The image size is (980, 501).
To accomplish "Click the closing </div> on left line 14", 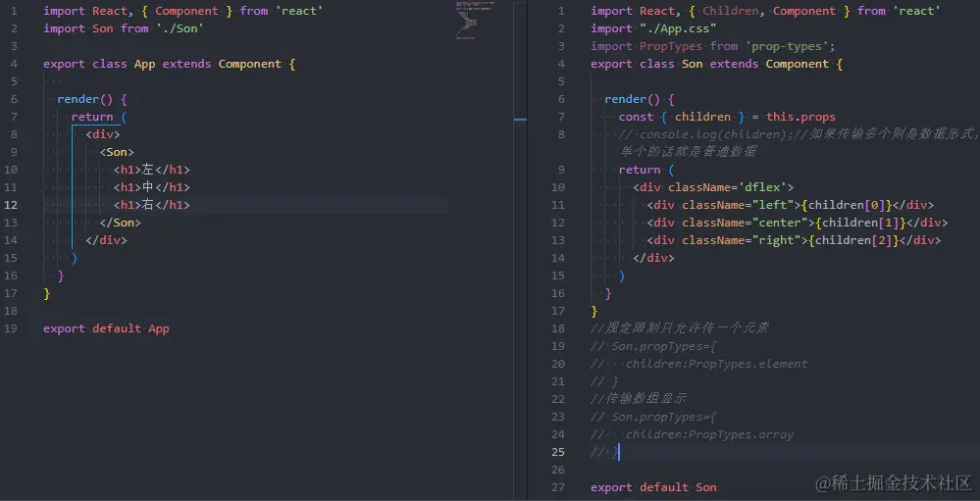I will (x=106, y=240).
